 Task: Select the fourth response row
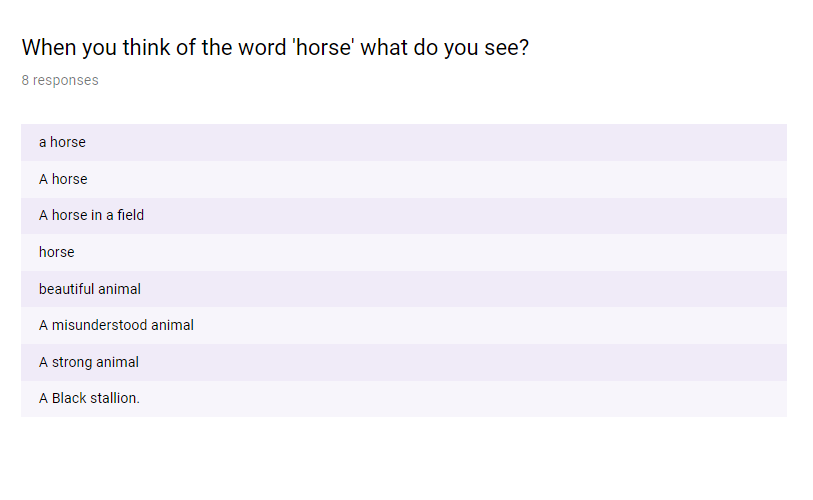click(x=57, y=252)
